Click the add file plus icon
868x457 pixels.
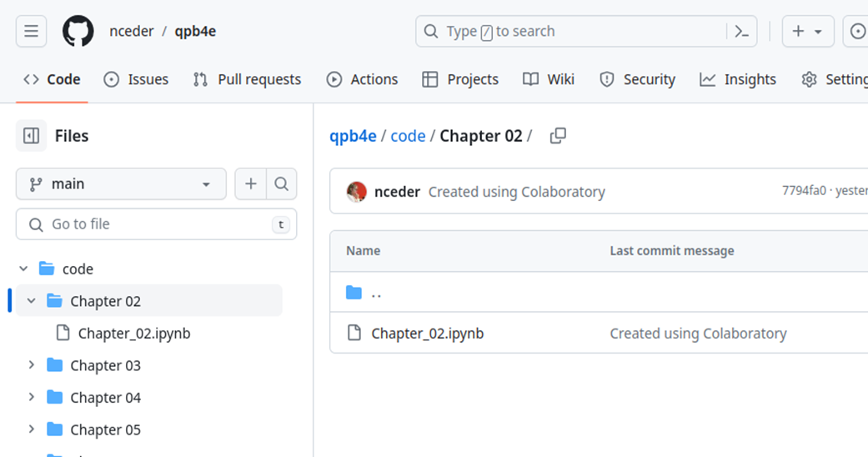coord(250,184)
